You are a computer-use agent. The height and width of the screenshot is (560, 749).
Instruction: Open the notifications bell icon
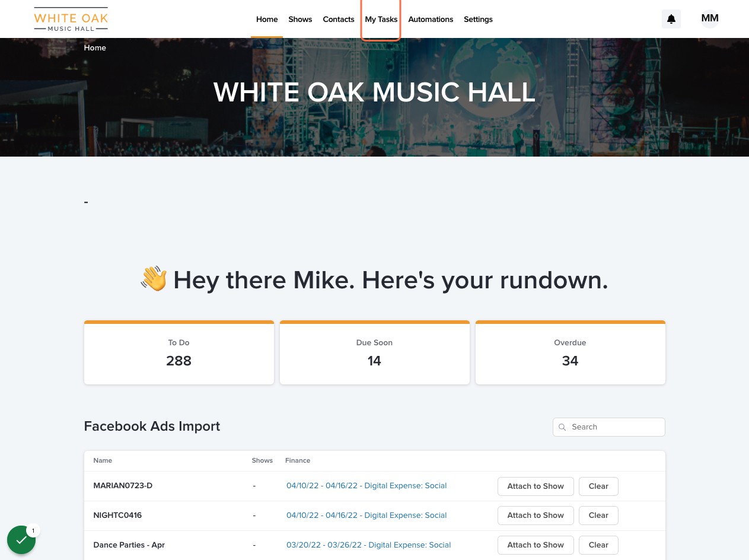pos(671,19)
